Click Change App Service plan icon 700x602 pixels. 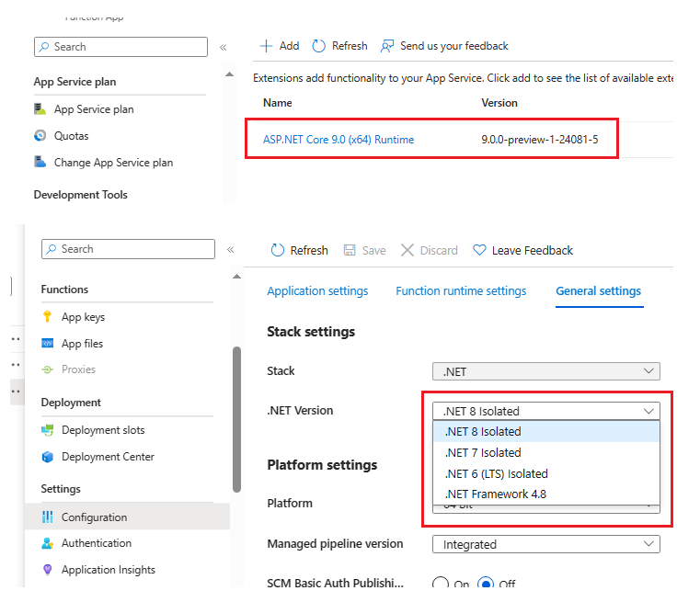[40, 162]
